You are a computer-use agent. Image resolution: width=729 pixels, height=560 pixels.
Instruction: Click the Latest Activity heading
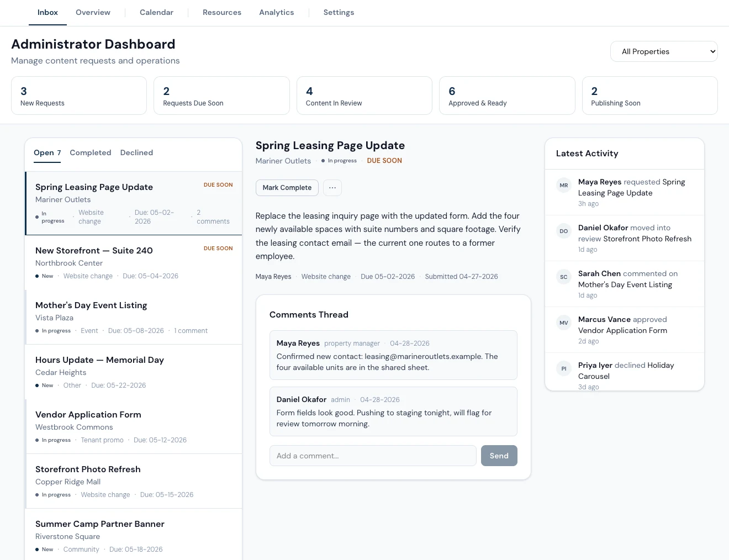point(587,154)
